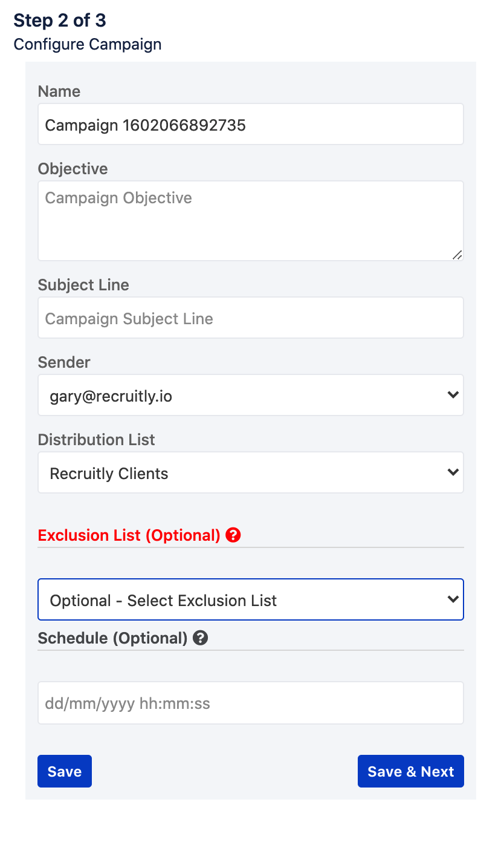The width and height of the screenshot is (504, 848).
Task: Click into the Campaign Objective text area
Action: (x=250, y=221)
